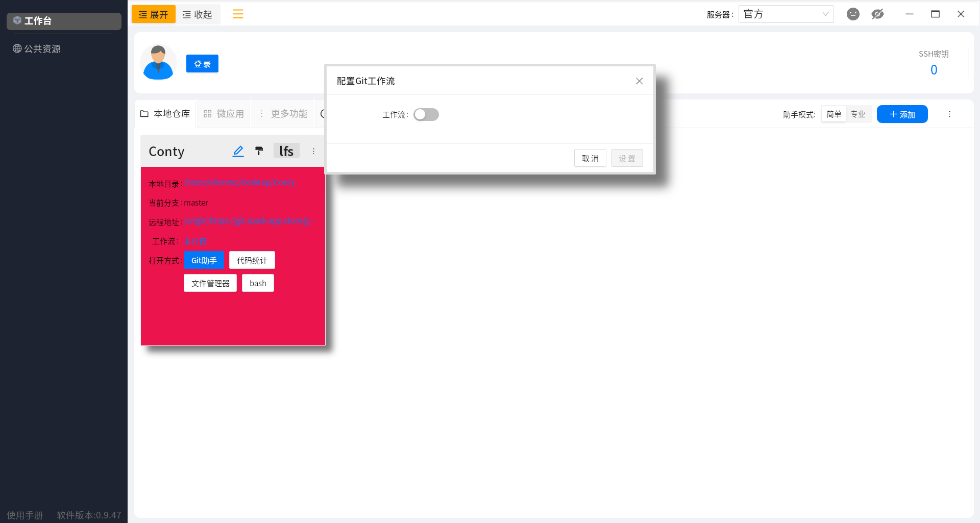The image size is (980, 523).
Task: Open the repository with Git助手
Action: (x=204, y=260)
